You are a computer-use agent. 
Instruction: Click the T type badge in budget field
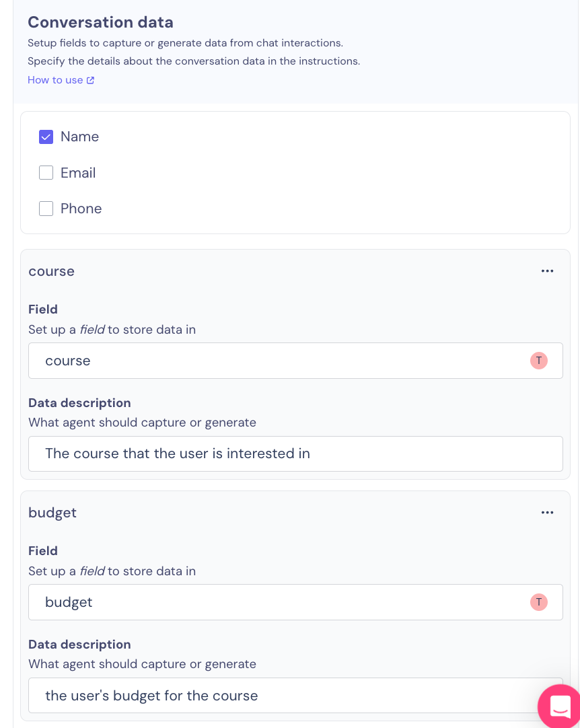539,602
